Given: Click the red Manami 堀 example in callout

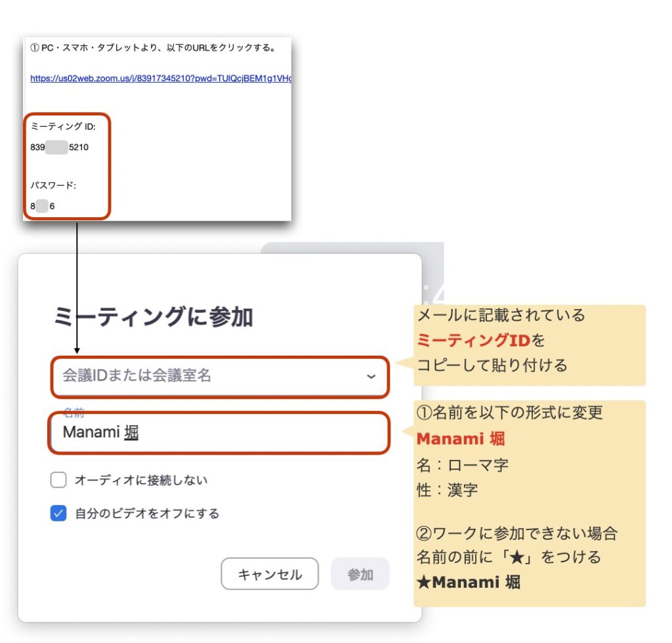Looking at the screenshot, I should [461, 439].
